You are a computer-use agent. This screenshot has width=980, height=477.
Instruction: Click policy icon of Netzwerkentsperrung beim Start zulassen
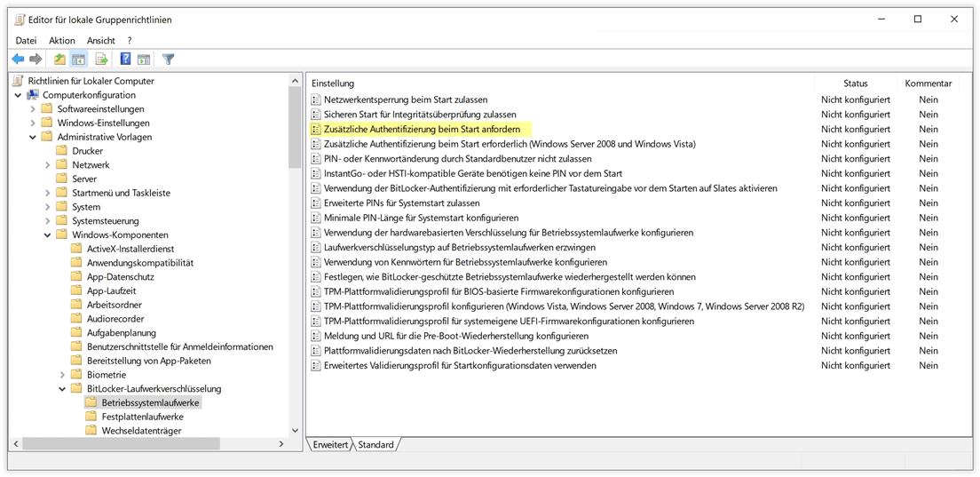pyautogui.click(x=316, y=99)
